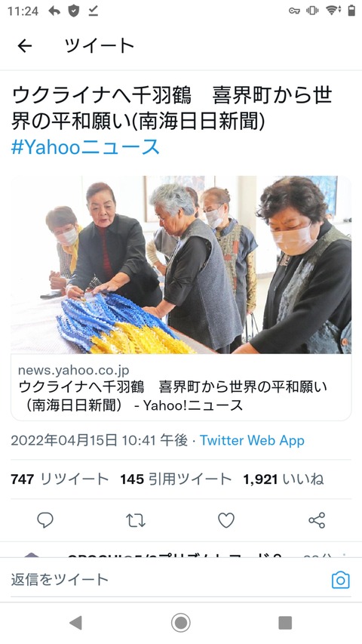Open the Twitter Web App source link
The width and height of the screenshot is (362, 644).
point(252,440)
